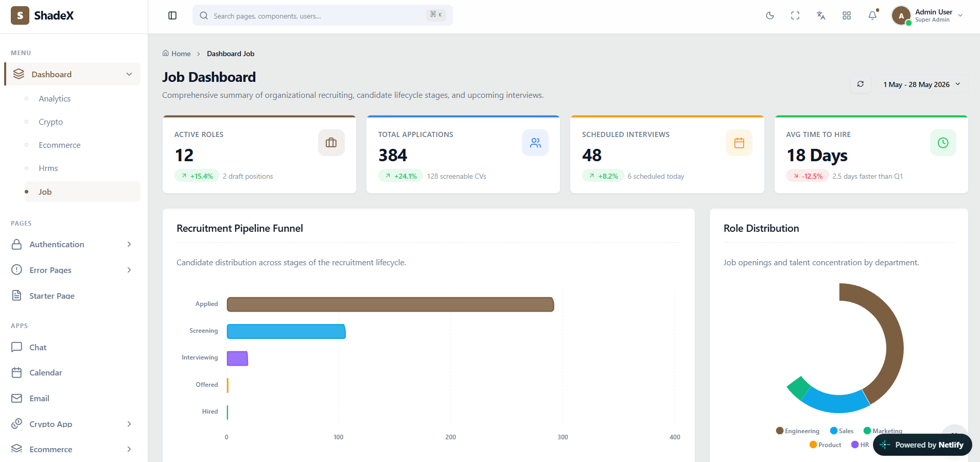Click the Home breadcrumb link
This screenshot has width=980, height=462.
[x=177, y=54]
